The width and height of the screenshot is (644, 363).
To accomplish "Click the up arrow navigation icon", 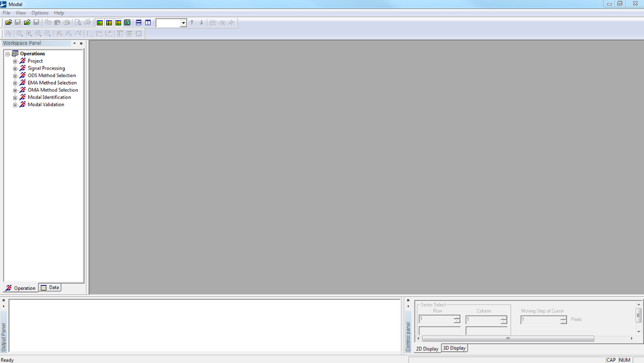I will [192, 23].
